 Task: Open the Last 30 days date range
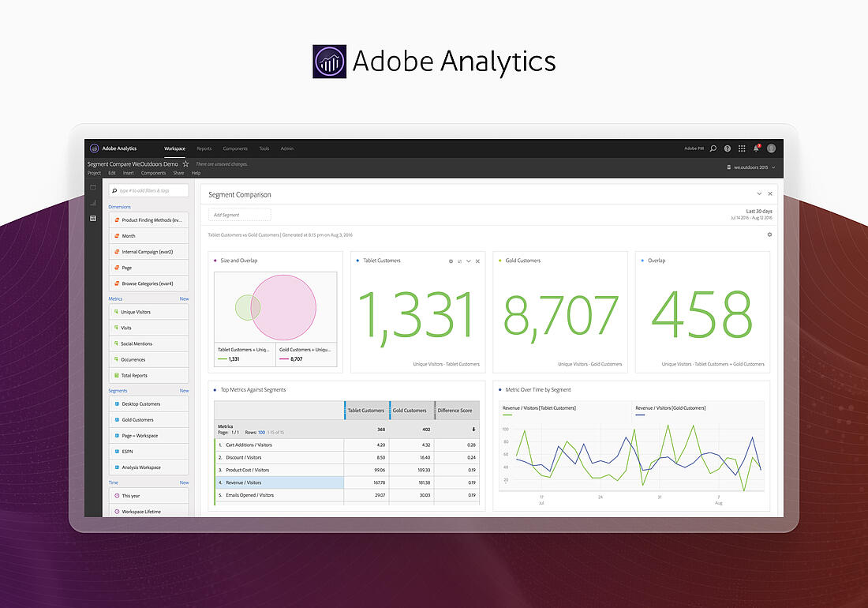[752, 214]
